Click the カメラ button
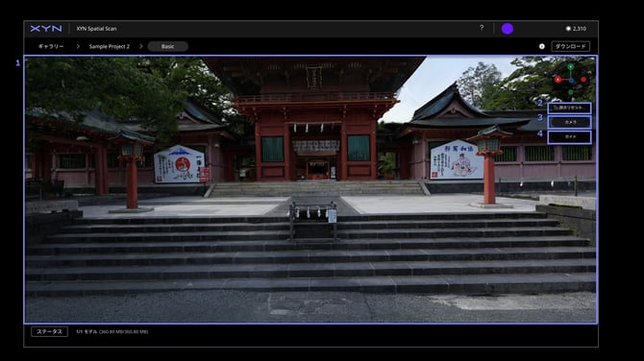 [x=569, y=122]
